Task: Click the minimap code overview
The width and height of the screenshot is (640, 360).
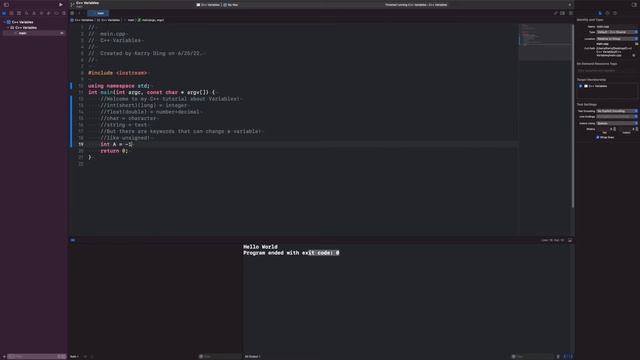Action: click(x=544, y=42)
